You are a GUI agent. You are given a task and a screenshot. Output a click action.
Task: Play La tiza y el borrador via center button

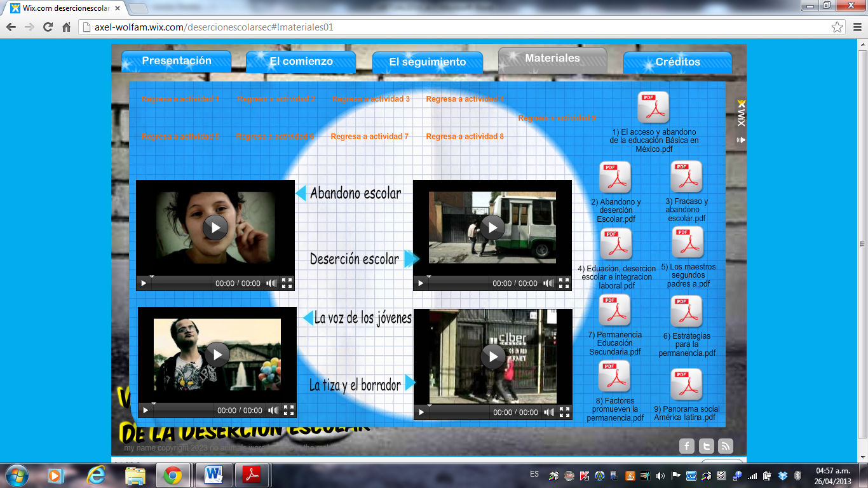click(493, 356)
